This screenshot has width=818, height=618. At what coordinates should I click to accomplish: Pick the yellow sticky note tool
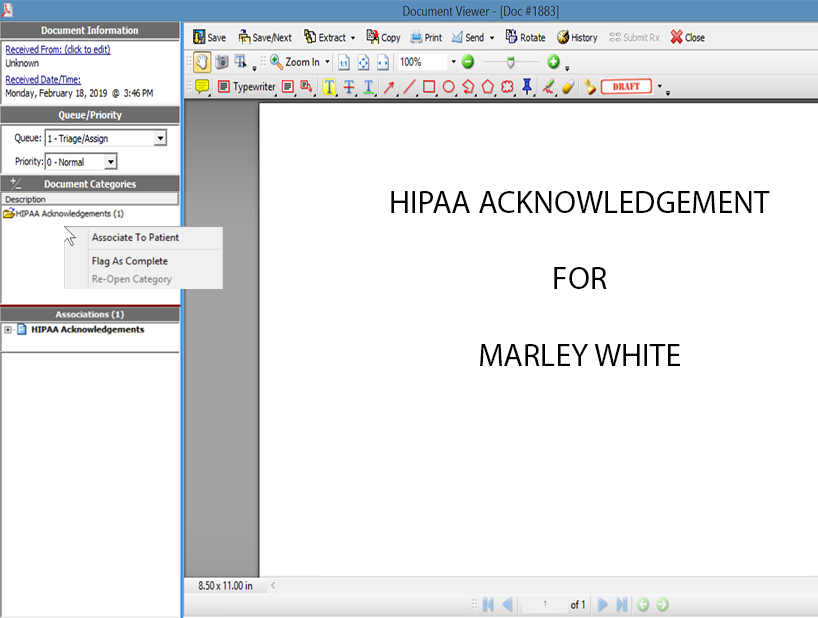pos(202,87)
